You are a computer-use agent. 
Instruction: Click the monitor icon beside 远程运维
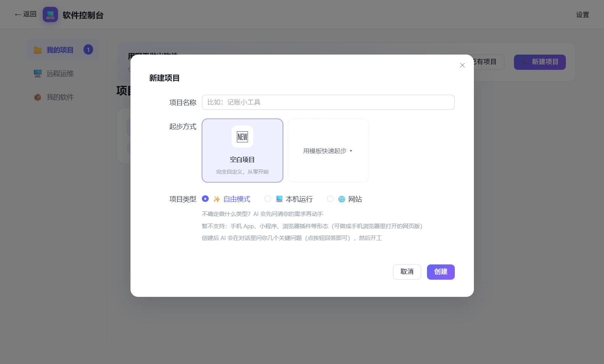pyautogui.click(x=37, y=74)
